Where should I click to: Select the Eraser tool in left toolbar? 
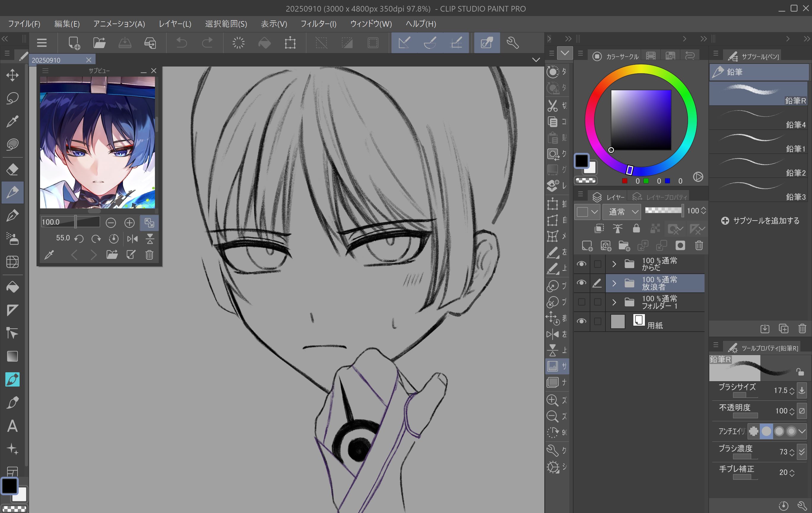click(12, 169)
